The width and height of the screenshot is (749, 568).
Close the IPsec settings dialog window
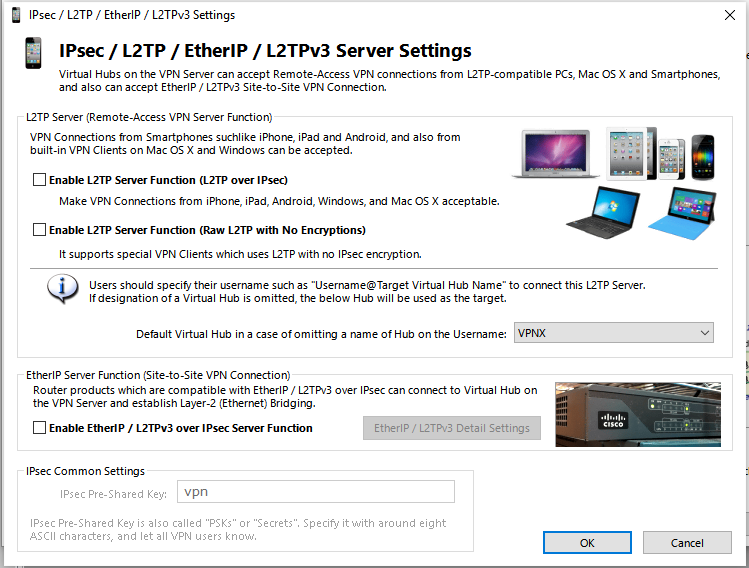[729, 15]
